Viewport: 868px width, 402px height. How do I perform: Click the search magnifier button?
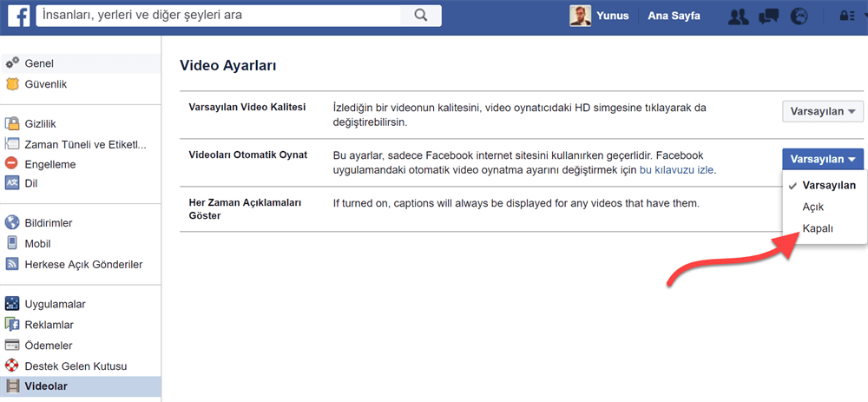[421, 16]
